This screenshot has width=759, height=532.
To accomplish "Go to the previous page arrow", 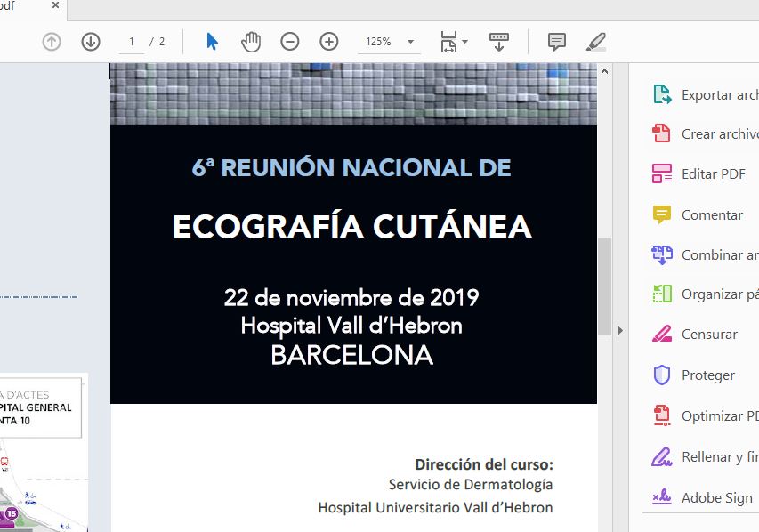I will click(x=52, y=42).
